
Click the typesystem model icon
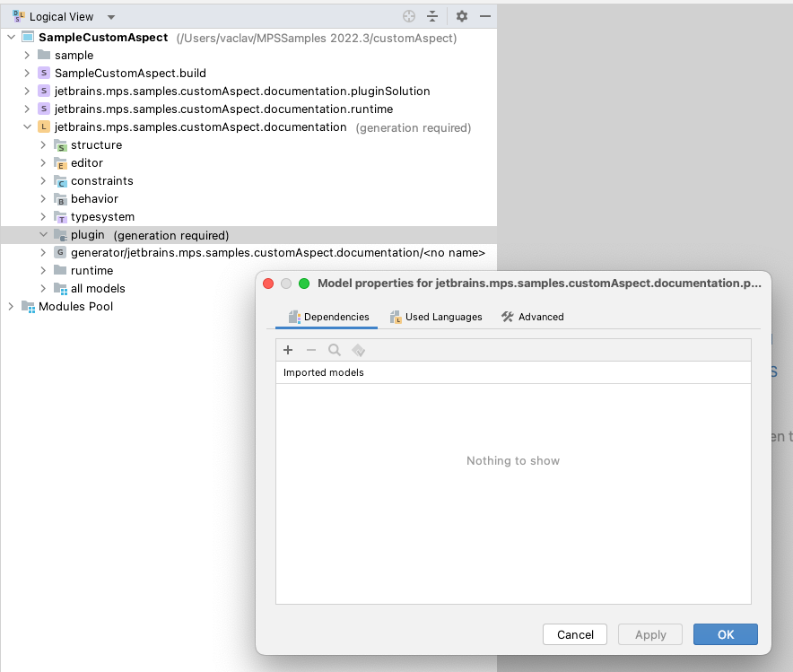[x=60, y=217]
